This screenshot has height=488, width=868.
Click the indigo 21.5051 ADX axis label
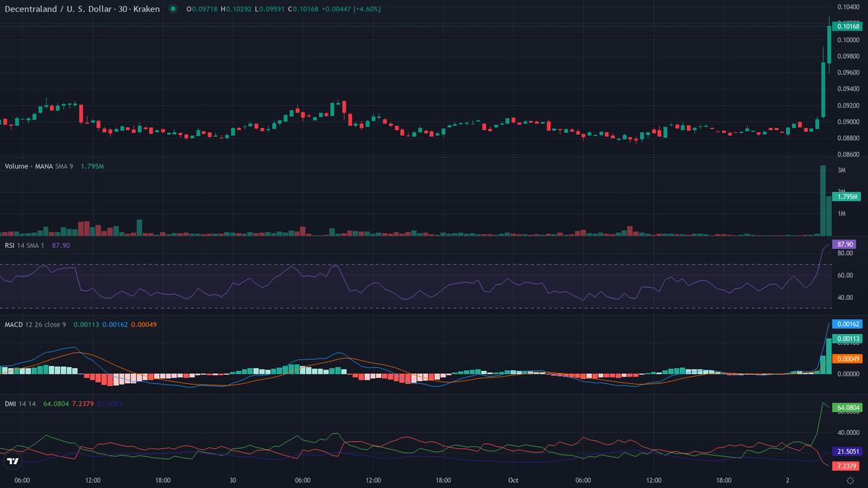tap(848, 451)
